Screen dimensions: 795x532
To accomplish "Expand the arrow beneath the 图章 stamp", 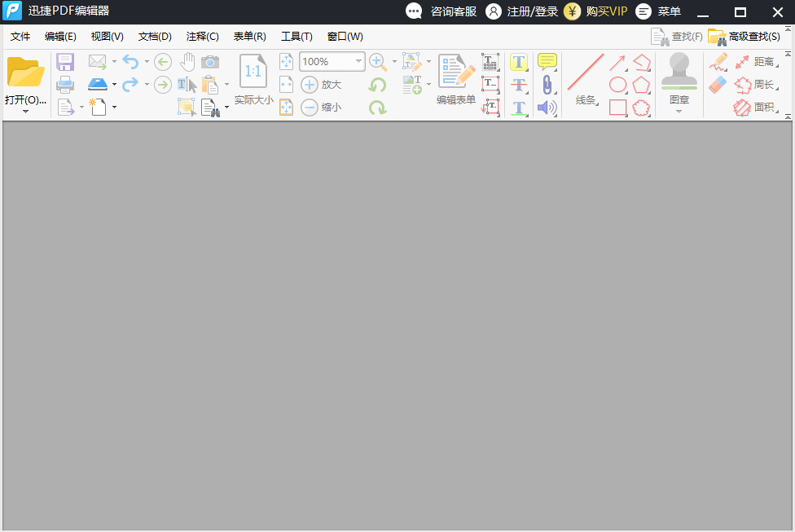I will pyautogui.click(x=679, y=111).
